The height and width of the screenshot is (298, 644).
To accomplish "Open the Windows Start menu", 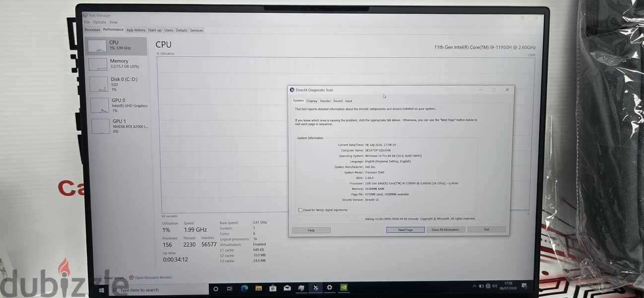I will click(x=101, y=290).
